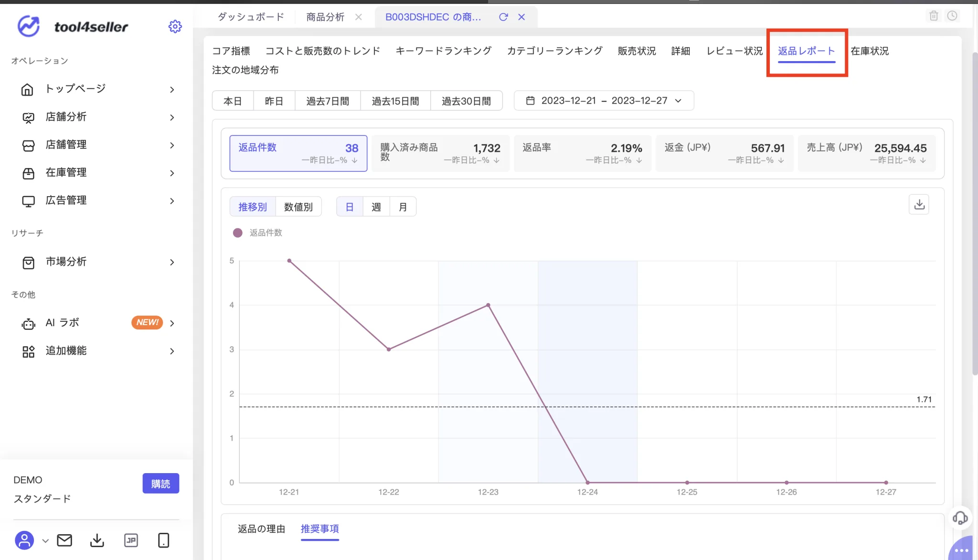Screen dimensions: 978x560
Task: Expand the 店舗分析 chevron
Action: pos(172,117)
